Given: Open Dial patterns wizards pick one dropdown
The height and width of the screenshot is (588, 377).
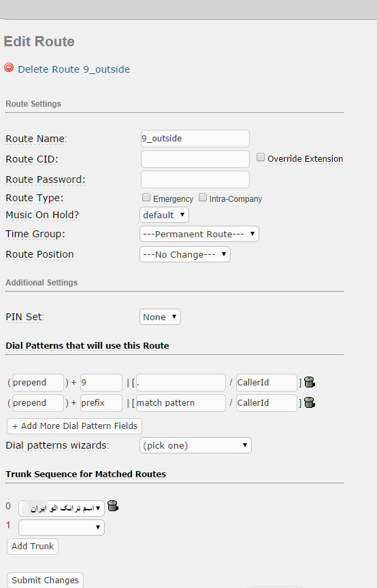Looking at the screenshot, I should 195,445.
